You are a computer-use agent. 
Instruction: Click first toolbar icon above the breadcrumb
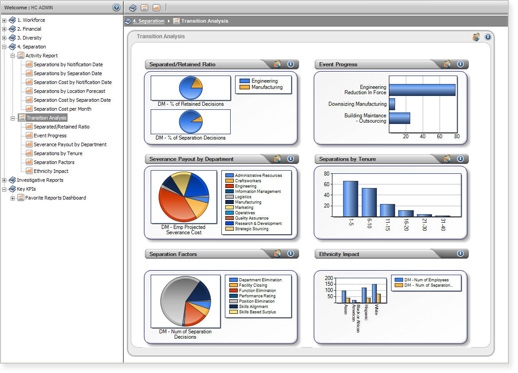[133, 8]
